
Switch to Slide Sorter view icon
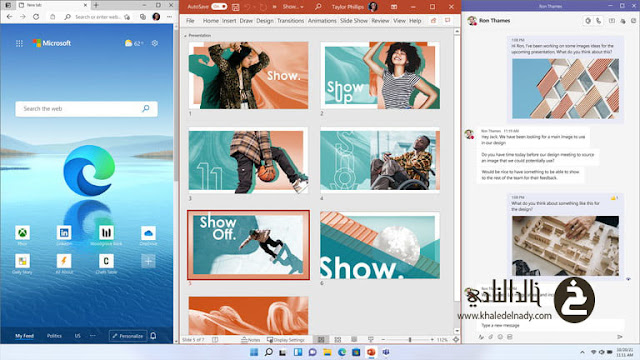(338, 340)
